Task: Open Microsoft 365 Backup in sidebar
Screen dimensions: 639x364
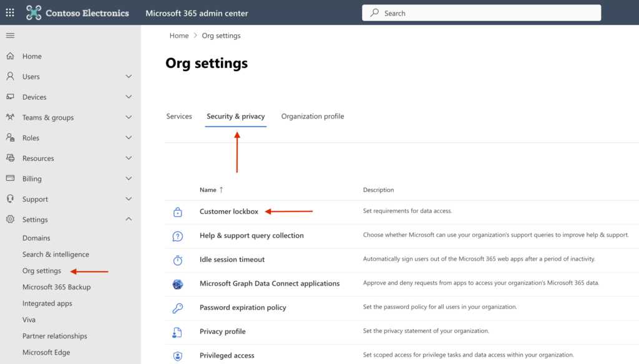Action: (x=56, y=287)
